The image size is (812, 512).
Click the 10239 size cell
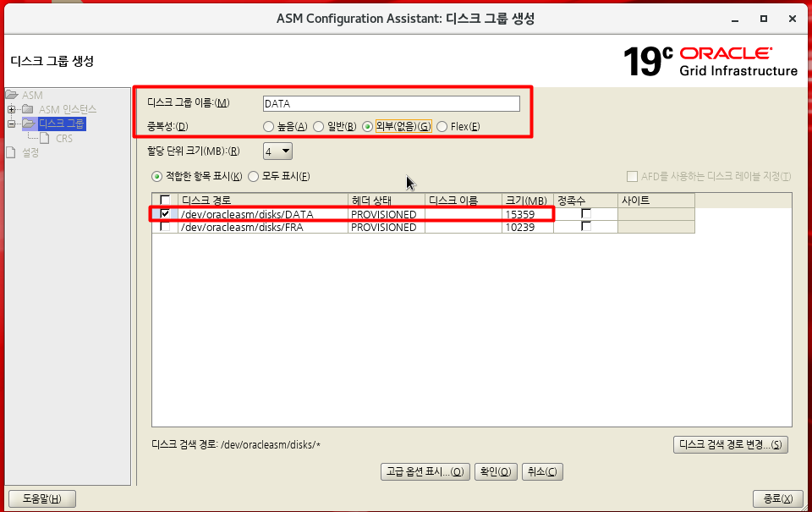pos(528,227)
